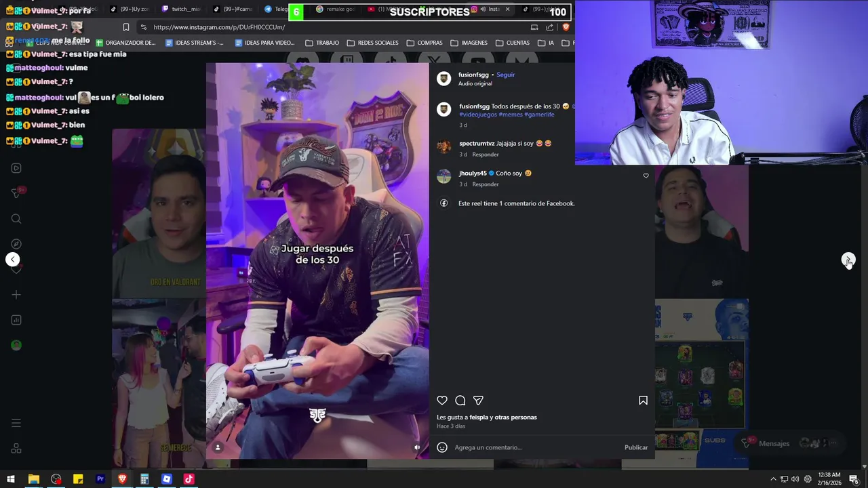Open the ORGANIZADOR DE bookmark
The height and width of the screenshot is (488, 868).
[x=125, y=43]
